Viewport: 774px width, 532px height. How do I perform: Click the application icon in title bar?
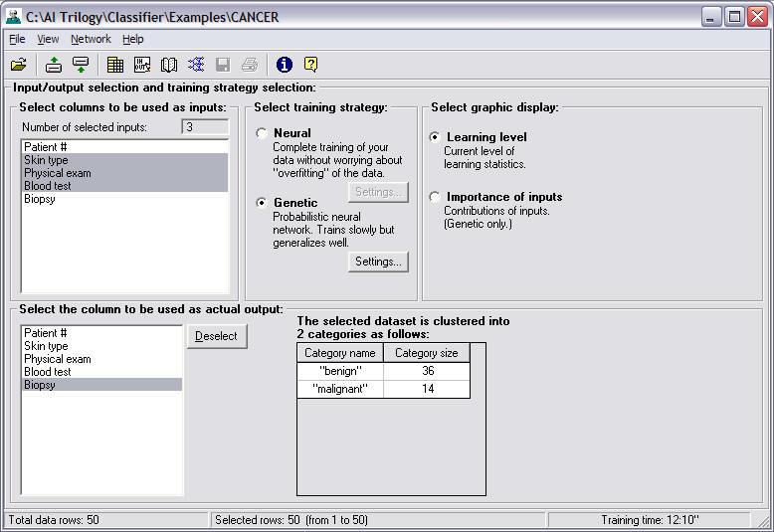click(x=13, y=17)
